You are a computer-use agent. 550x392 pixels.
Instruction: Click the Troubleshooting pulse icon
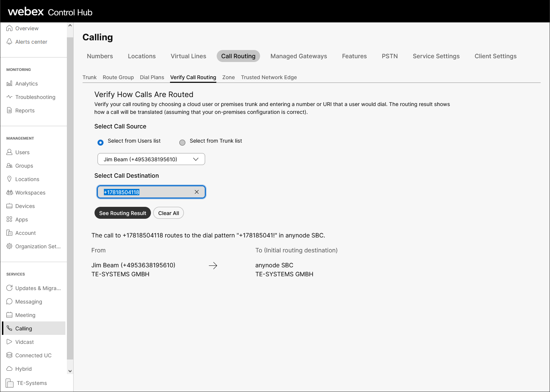9,97
